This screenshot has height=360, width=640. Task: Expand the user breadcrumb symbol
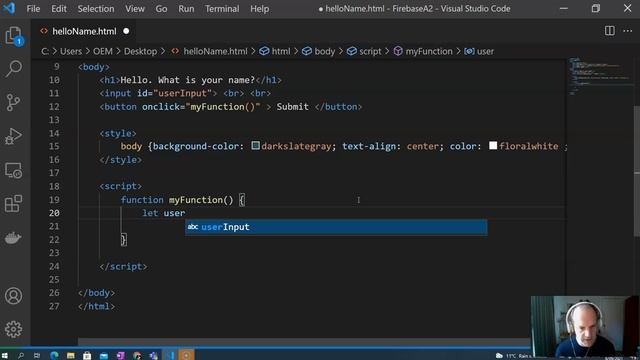(x=479, y=51)
